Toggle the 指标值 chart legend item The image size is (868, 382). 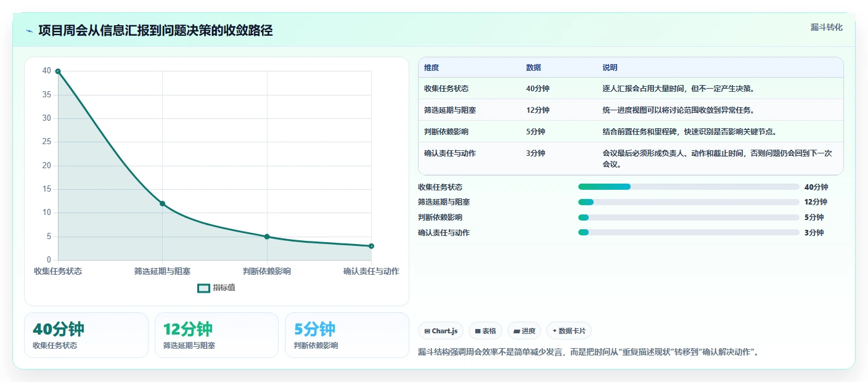coord(216,288)
